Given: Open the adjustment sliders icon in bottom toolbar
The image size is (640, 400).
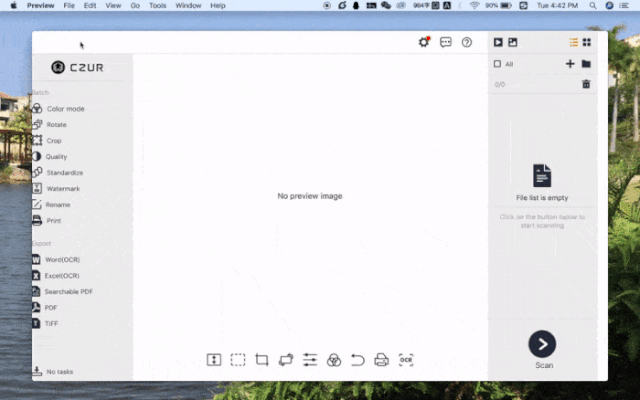Looking at the screenshot, I should pos(310,360).
